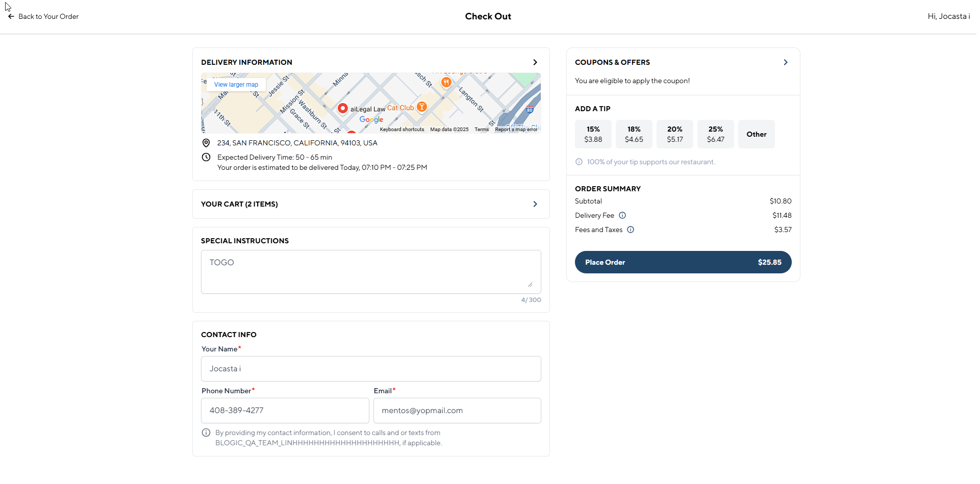Click the Email input field
The height and width of the screenshot is (484, 980).
[x=457, y=411]
